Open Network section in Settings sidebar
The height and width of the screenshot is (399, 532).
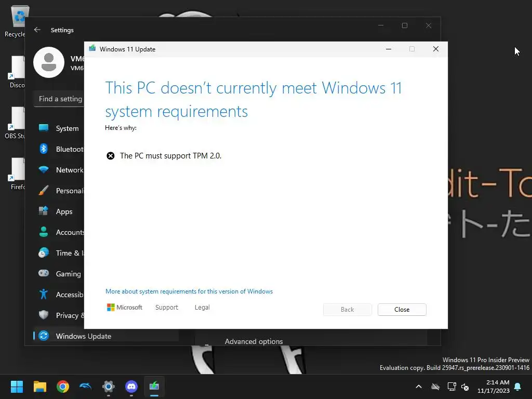pos(59,170)
